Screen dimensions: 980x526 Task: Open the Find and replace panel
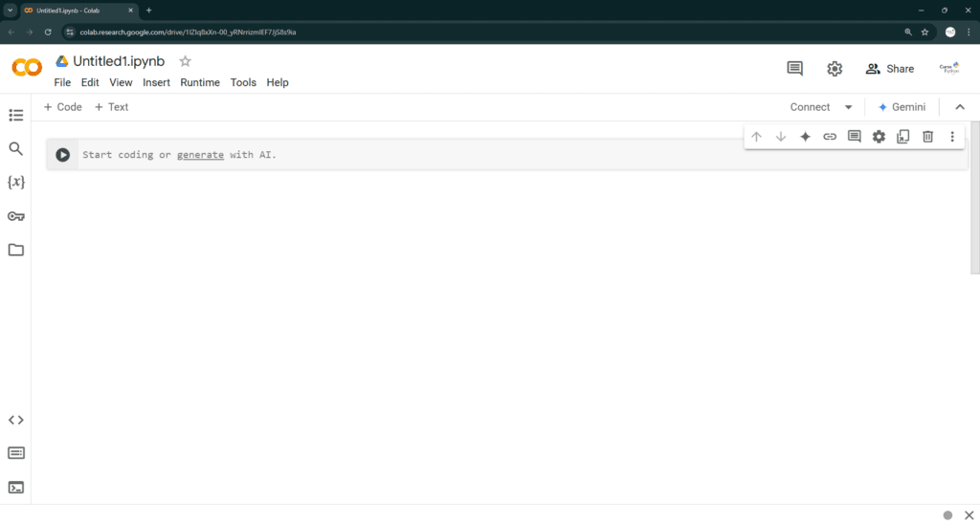tap(15, 148)
